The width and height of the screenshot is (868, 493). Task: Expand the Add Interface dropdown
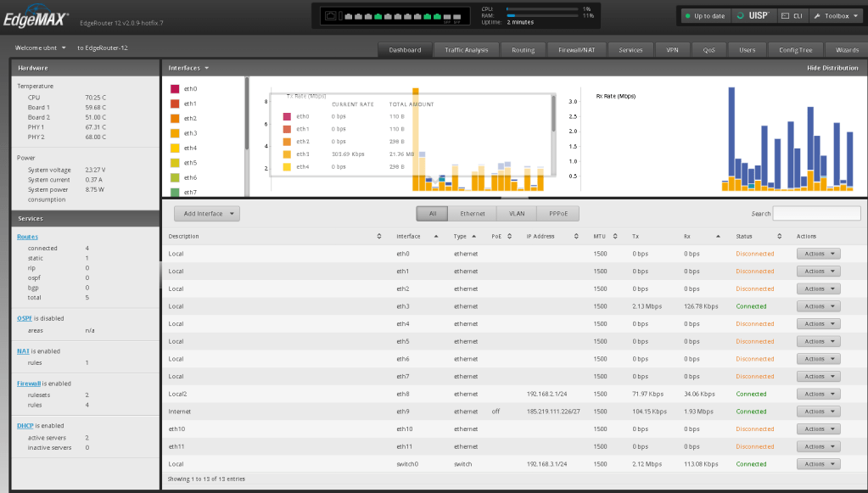click(x=207, y=214)
